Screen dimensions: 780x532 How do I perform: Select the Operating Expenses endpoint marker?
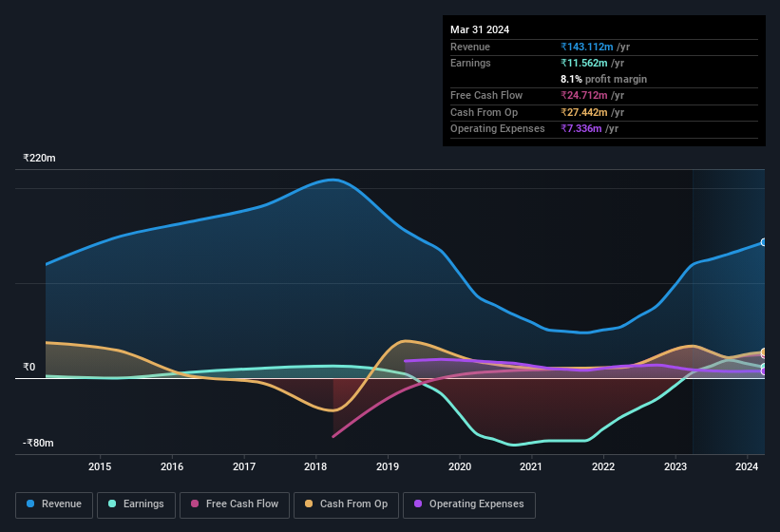tap(764, 371)
